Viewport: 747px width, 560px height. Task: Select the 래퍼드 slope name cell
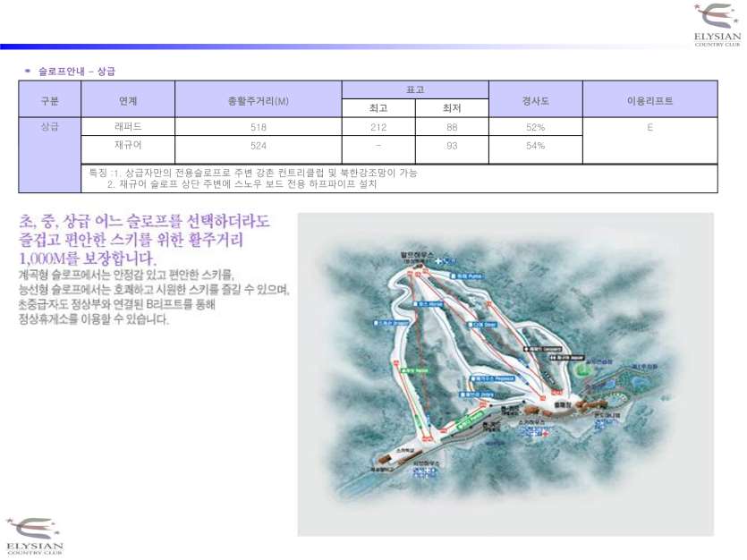(129, 127)
